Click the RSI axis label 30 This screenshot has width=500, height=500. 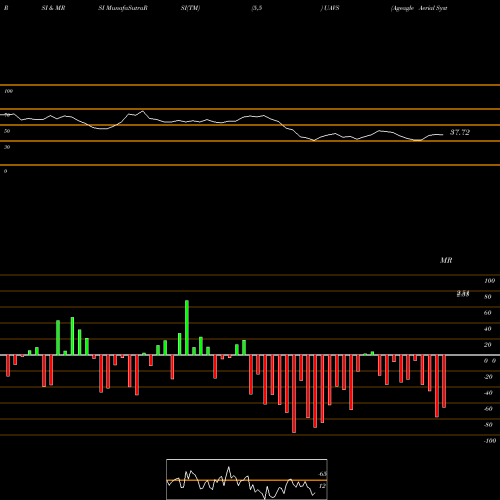pyautogui.click(x=7, y=147)
